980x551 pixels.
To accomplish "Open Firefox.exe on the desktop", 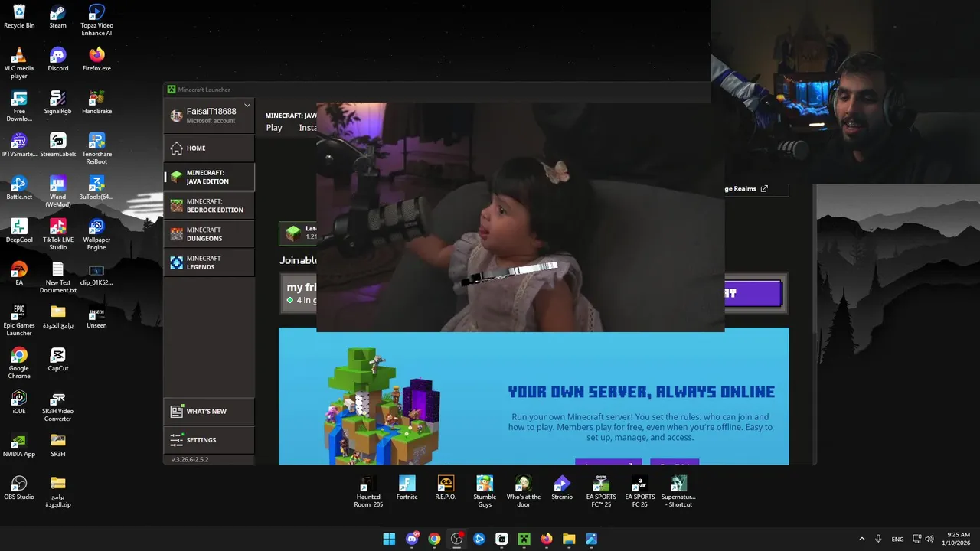I will [x=96, y=59].
